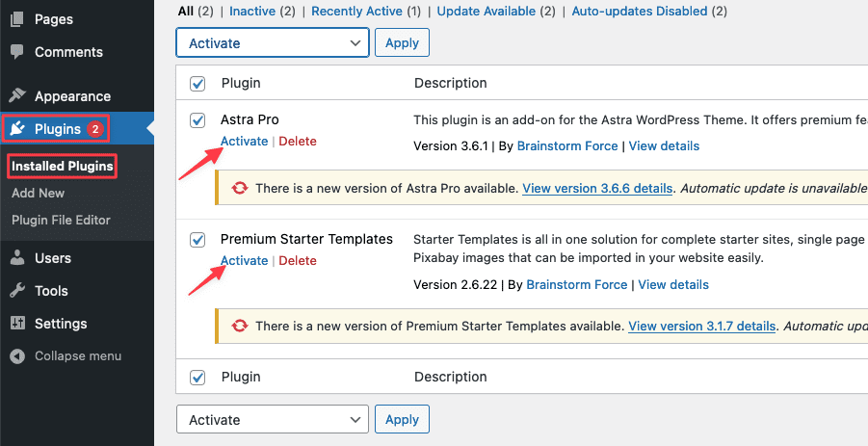Open Plugin File Editor submenu item
Image resolution: width=868 pixels, height=446 pixels.
(61, 221)
